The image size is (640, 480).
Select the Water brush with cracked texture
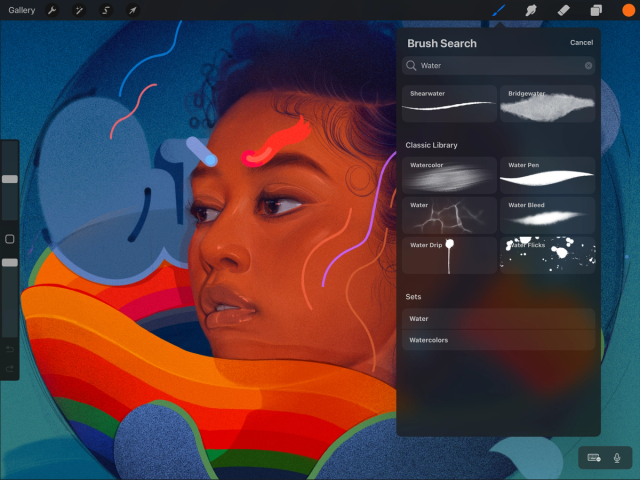pos(449,215)
